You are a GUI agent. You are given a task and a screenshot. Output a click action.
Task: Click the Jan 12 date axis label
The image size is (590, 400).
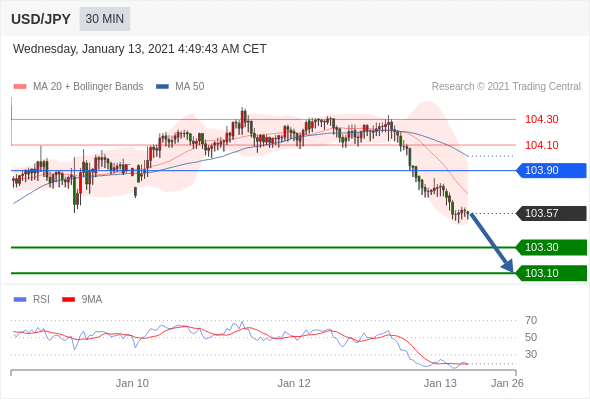[294, 383]
